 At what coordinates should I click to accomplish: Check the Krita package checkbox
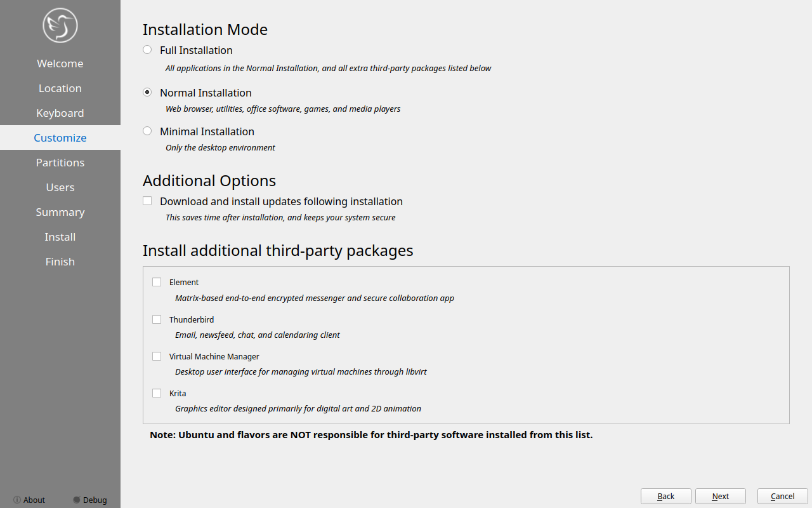pyautogui.click(x=157, y=393)
